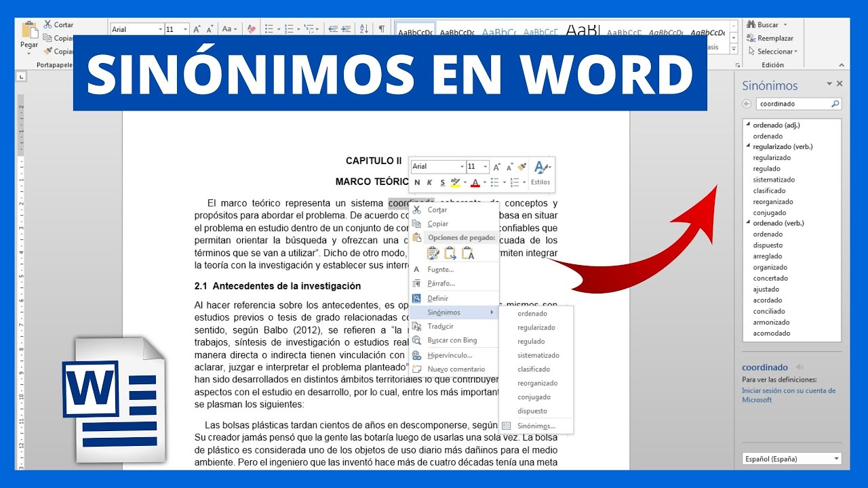868x488 pixels.
Task: Select Copiar in the context menu
Action: point(454,224)
